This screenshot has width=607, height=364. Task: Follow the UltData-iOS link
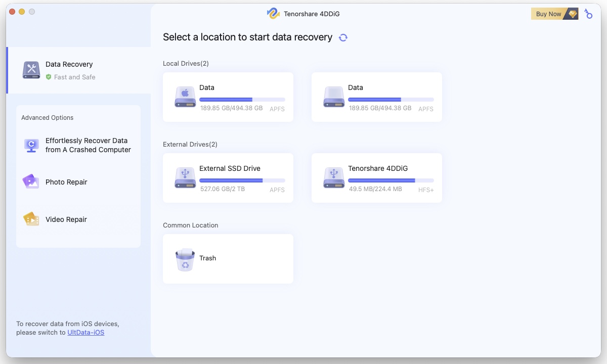coord(86,333)
